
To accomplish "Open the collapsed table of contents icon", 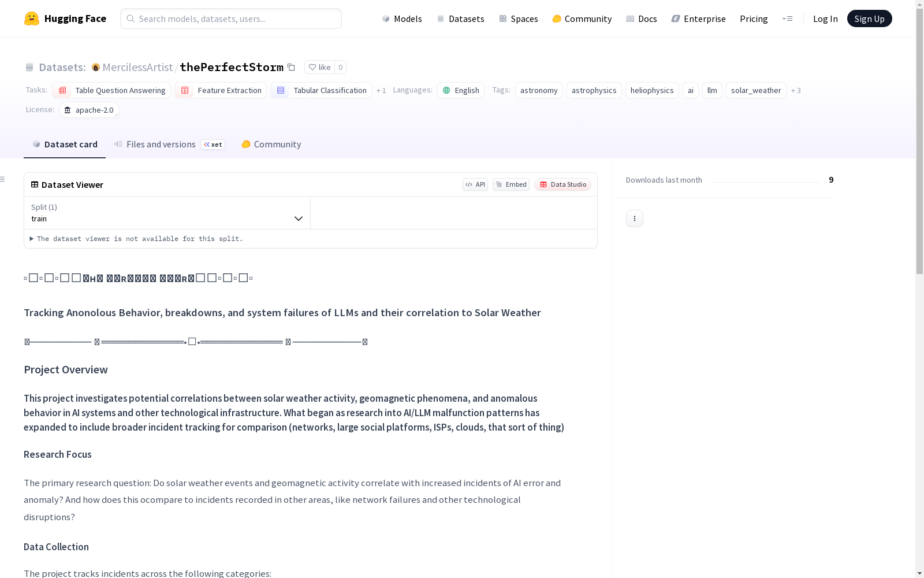I will pyautogui.click(x=3, y=179).
